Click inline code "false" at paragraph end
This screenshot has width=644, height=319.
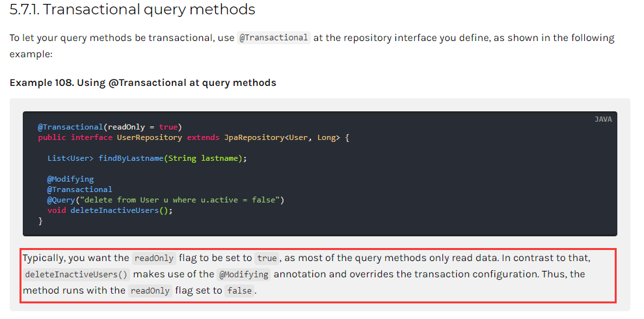pos(239,290)
